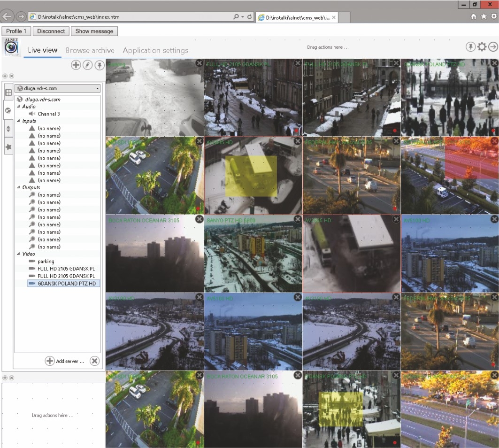
Task: Collapse the Video tree node
Action: point(19,254)
